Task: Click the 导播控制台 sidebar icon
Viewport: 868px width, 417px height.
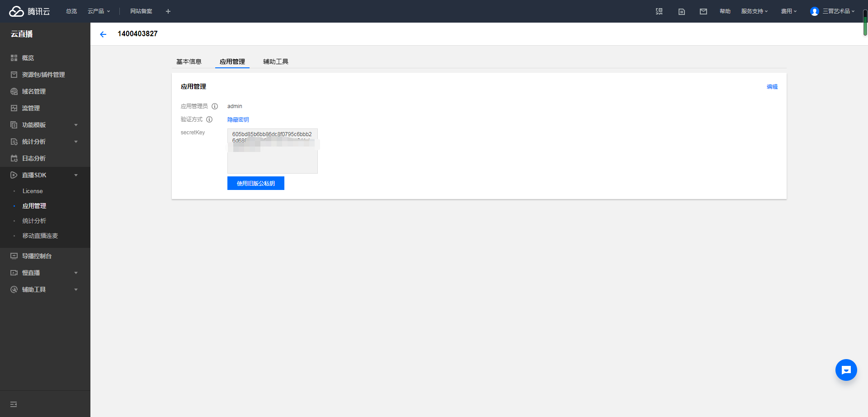Action: (x=14, y=256)
